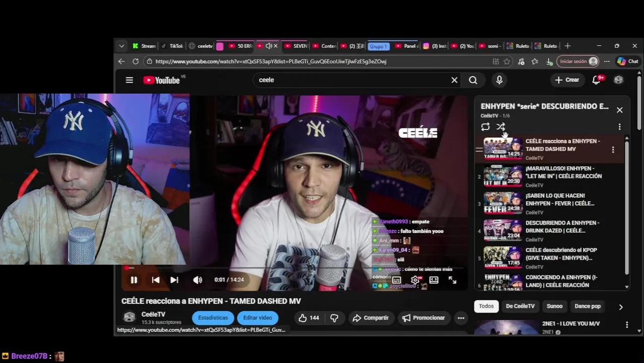The width and height of the screenshot is (644, 363).
Task: Click the Estadísticas button
Action: point(213,318)
